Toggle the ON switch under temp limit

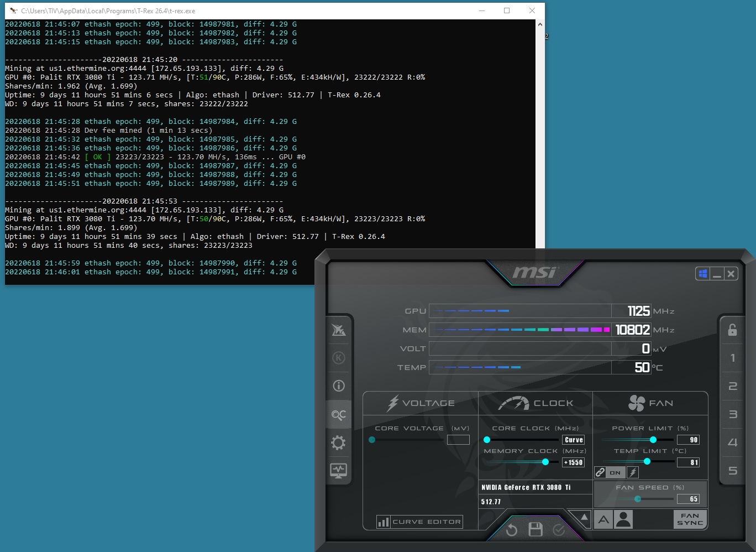(616, 472)
